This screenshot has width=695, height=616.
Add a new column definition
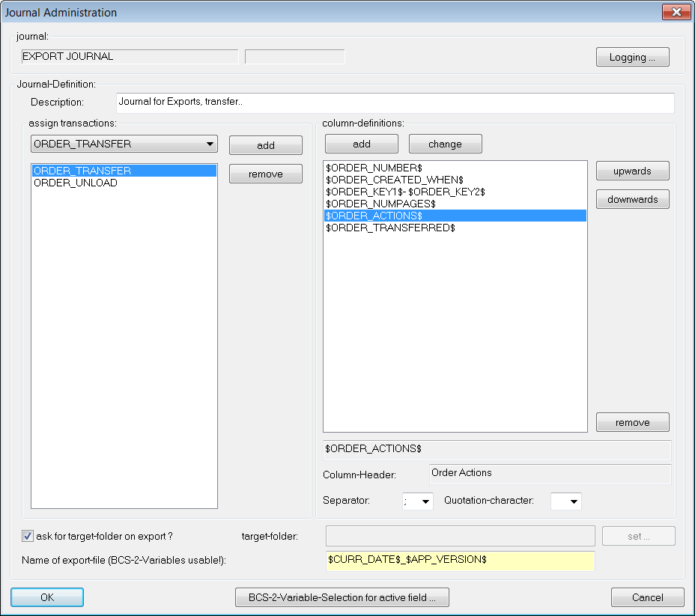coord(362,144)
